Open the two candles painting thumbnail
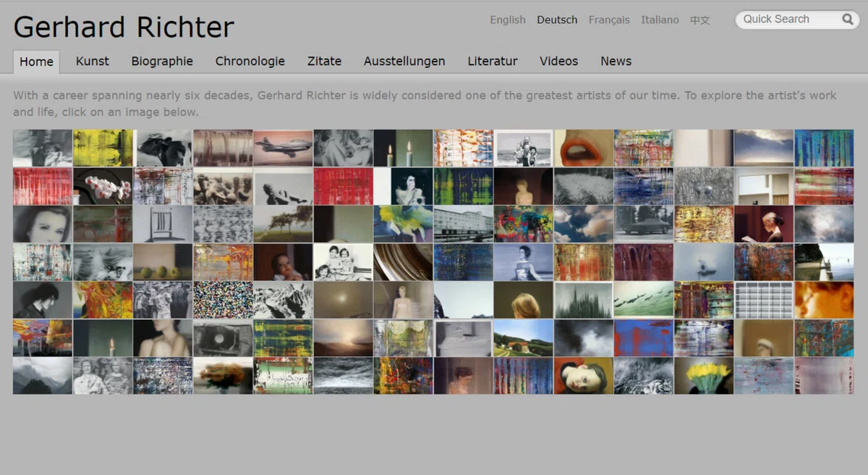Screen dimensions: 868x475 [x=404, y=148]
